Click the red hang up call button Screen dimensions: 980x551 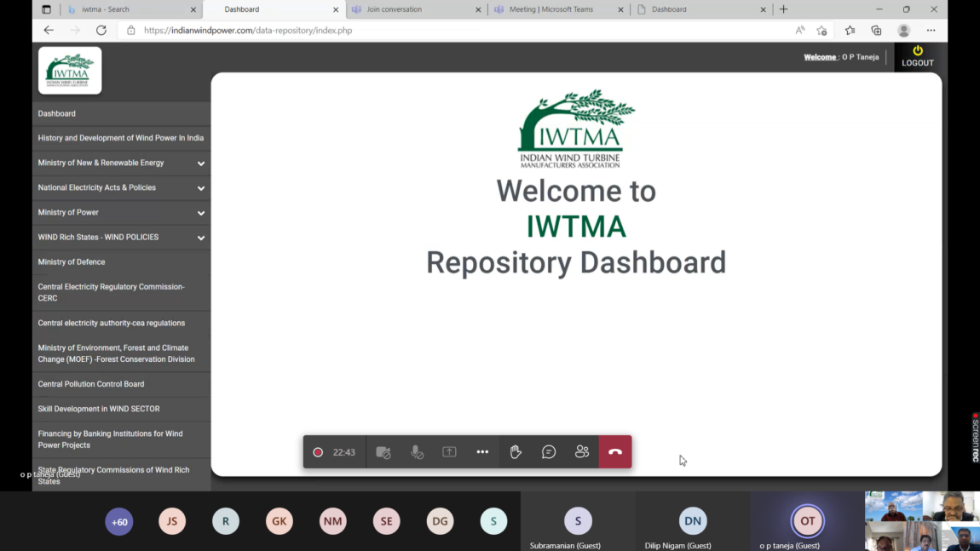614,452
